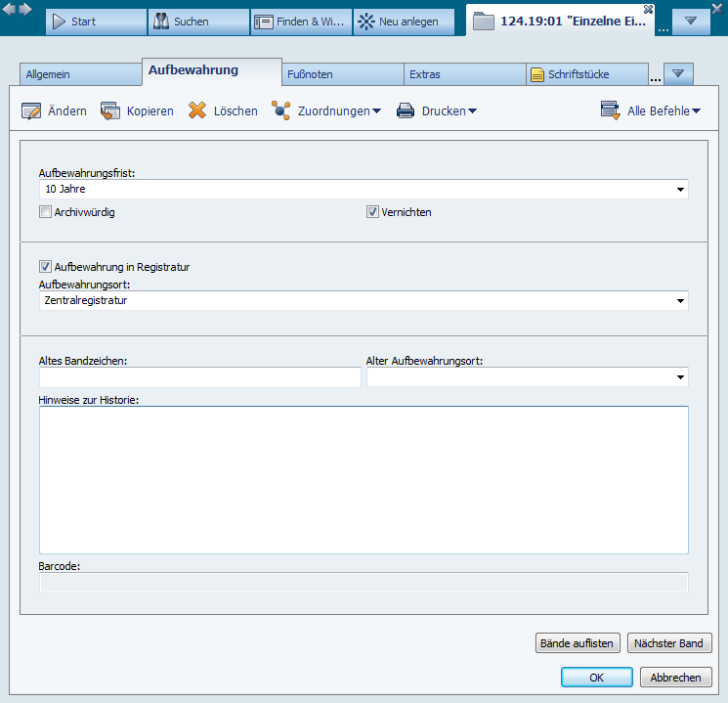Viewport: 728px width, 703px height.
Task: Click the Kopieren copy icon
Action: pos(110,111)
